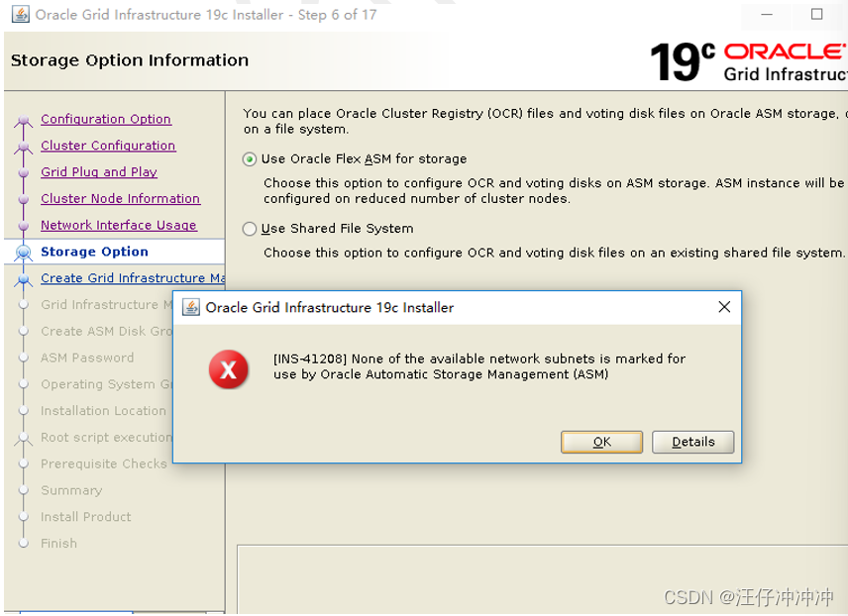Click the Java icon on the error dialog
The image size is (848, 616).
189,308
